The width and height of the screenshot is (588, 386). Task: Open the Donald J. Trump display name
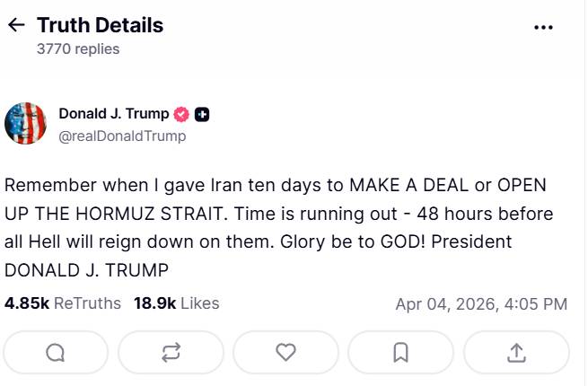click(113, 114)
